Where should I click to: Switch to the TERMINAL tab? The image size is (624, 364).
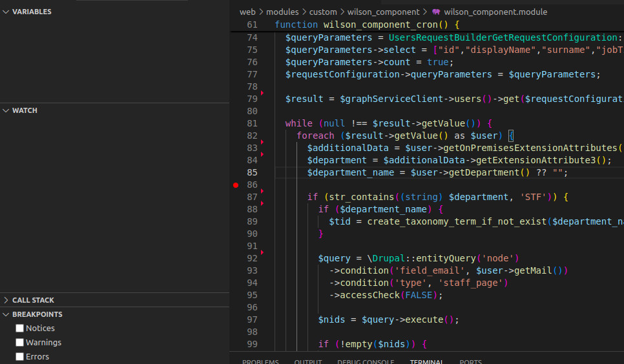point(426,361)
